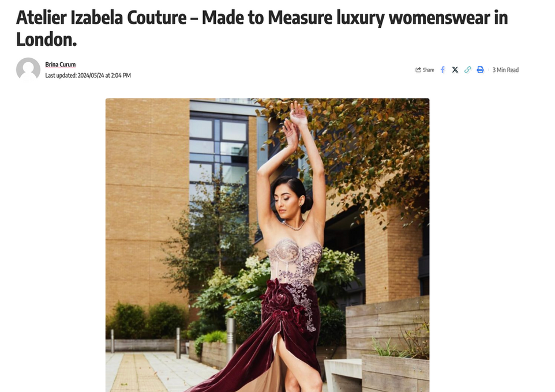Select the article headline text
The height and width of the screenshot is (392, 555).
click(262, 28)
